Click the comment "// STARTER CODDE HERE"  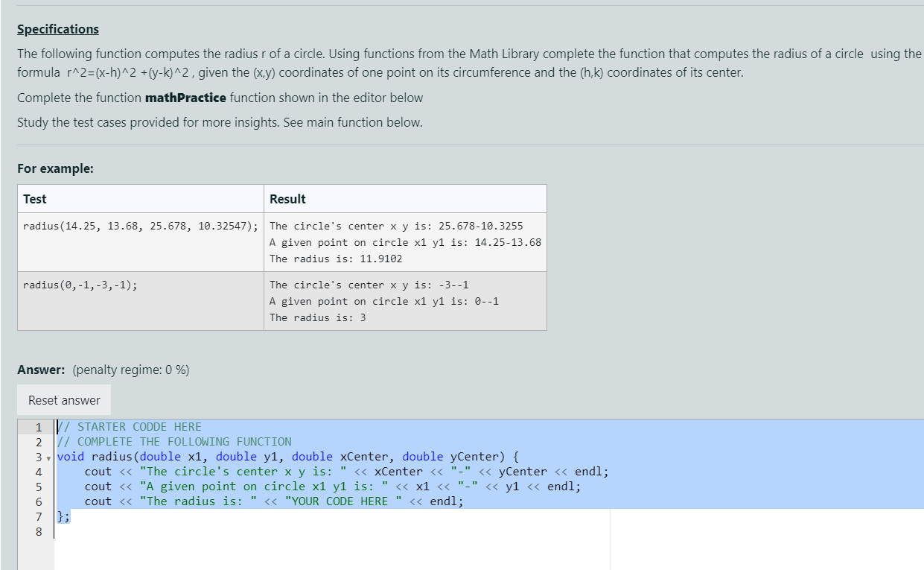(x=130, y=426)
